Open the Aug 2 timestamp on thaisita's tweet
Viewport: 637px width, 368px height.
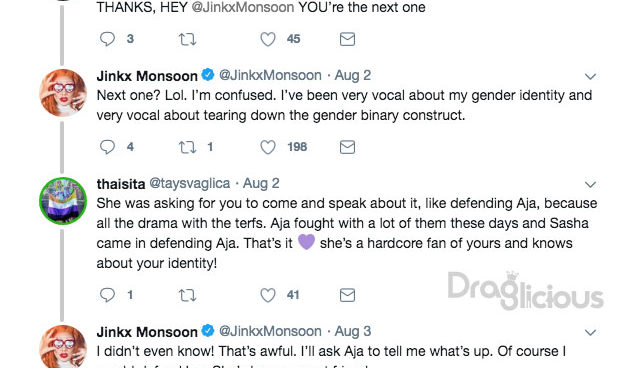click(261, 184)
